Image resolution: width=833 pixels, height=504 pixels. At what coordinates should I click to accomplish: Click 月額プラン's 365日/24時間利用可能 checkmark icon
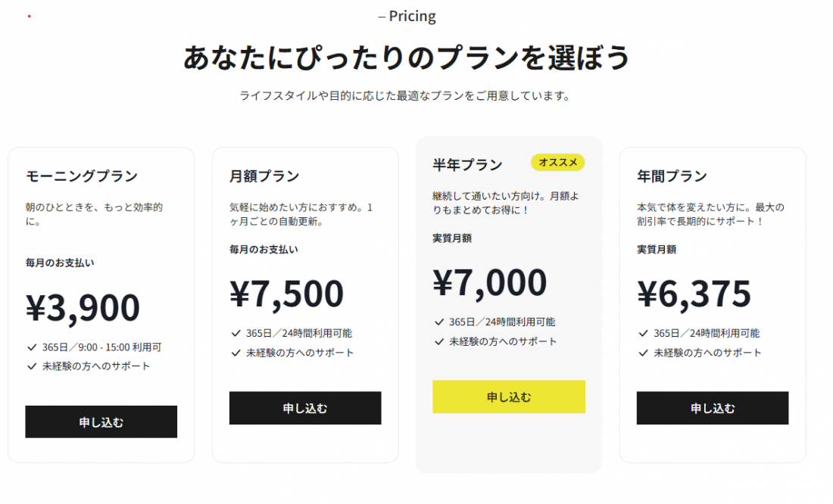pyautogui.click(x=236, y=333)
